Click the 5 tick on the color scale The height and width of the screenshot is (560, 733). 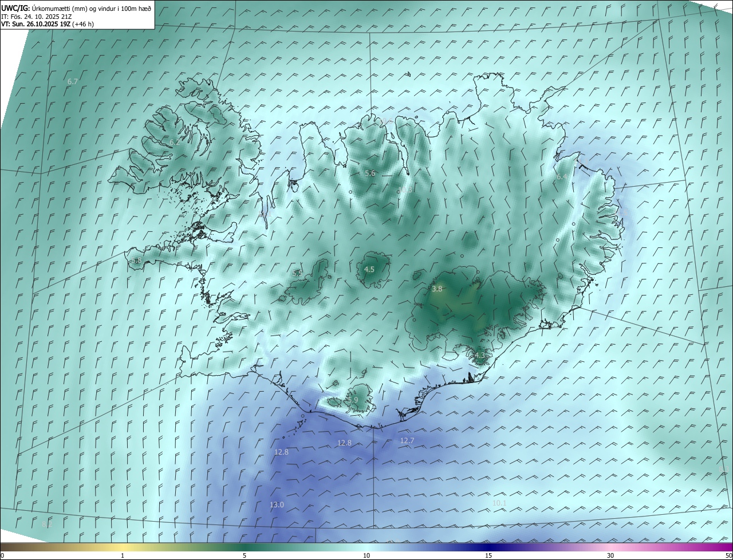tap(245, 555)
